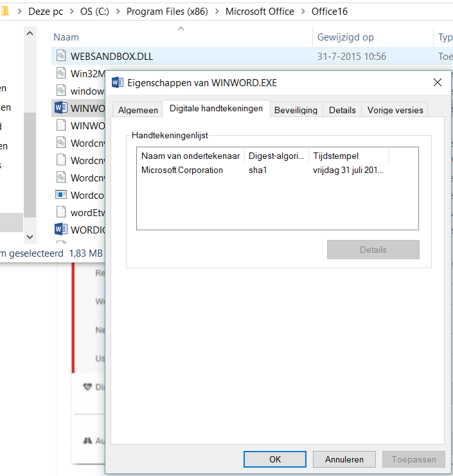Viewport: 453px width, 476px height.
Task: Select the wordEtw file in list
Action: pos(87,212)
